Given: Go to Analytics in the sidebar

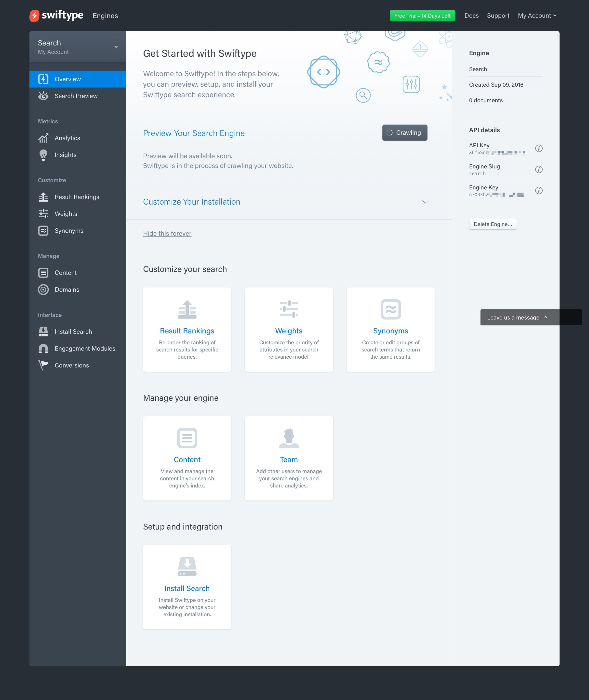Looking at the screenshot, I should tap(78, 138).
